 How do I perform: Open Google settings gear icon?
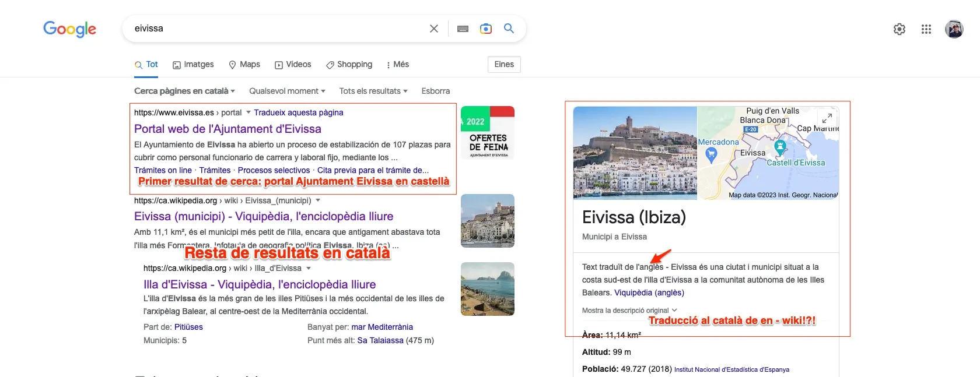899,29
